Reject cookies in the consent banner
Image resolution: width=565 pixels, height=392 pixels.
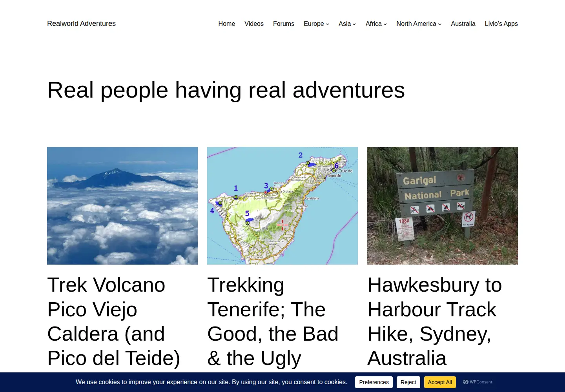tap(408, 382)
